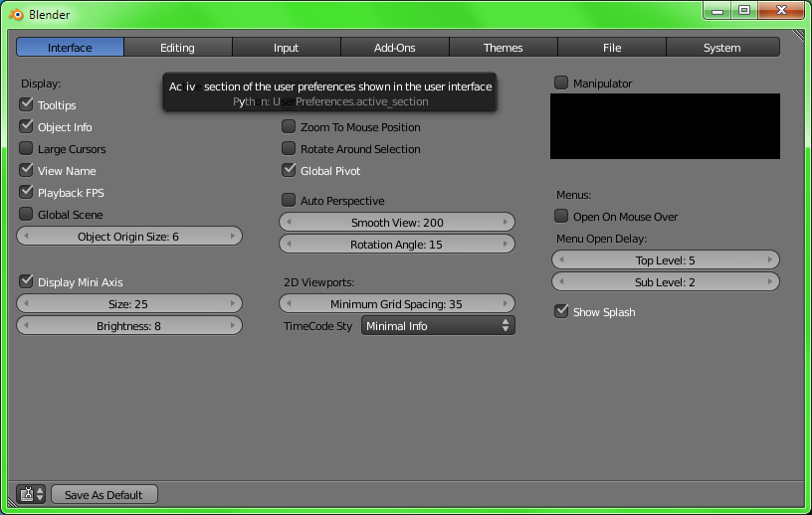Image resolution: width=812 pixels, height=515 pixels.
Task: Increase Smooth View with right arrow
Action: (506, 222)
